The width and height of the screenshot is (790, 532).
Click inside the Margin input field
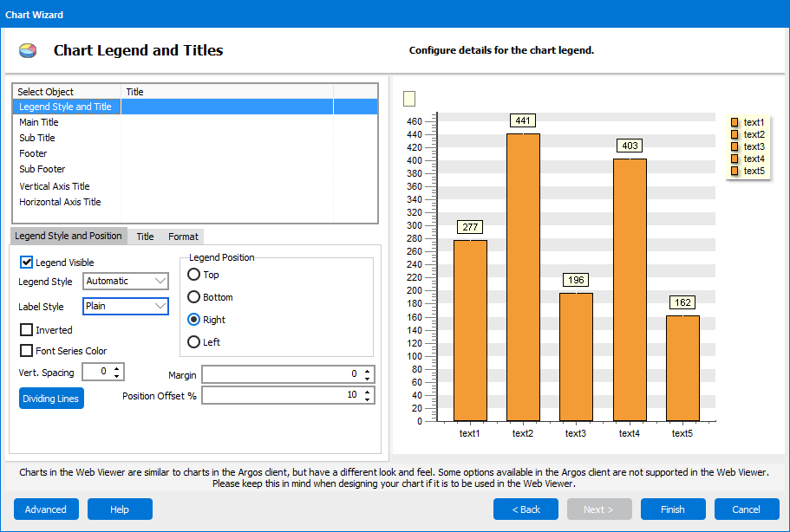pyautogui.click(x=286, y=374)
